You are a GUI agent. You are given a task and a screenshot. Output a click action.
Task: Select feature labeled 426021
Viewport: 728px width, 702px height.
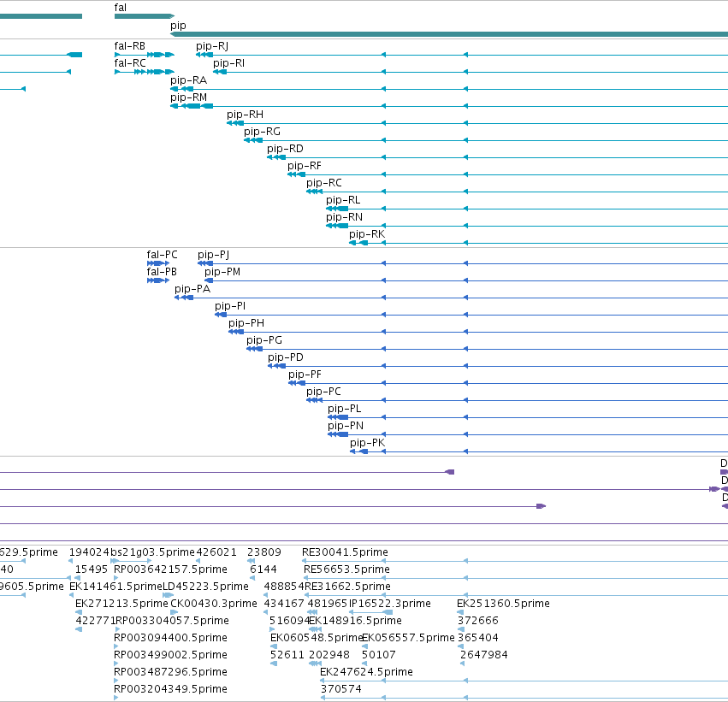click(x=216, y=552)
